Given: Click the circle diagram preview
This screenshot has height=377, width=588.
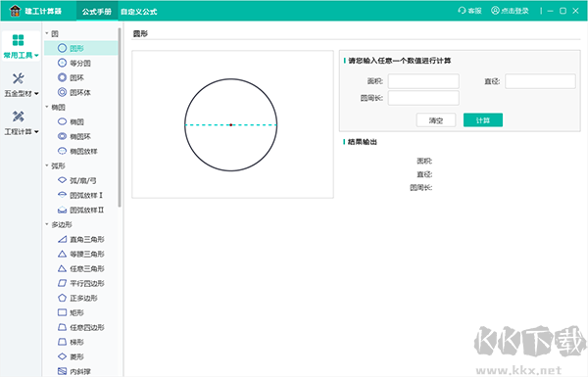Looking at the screenshot, I should (x=232, y=124).
